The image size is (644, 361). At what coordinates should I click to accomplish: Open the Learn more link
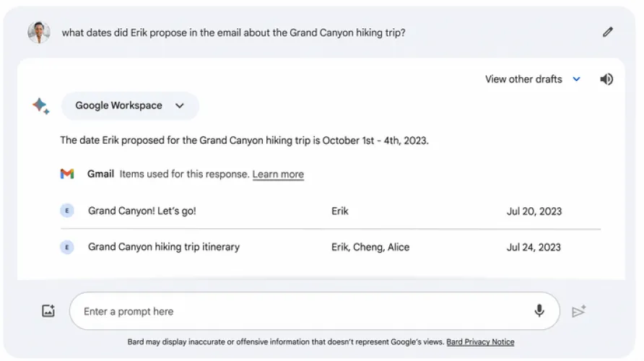point(278,174)
